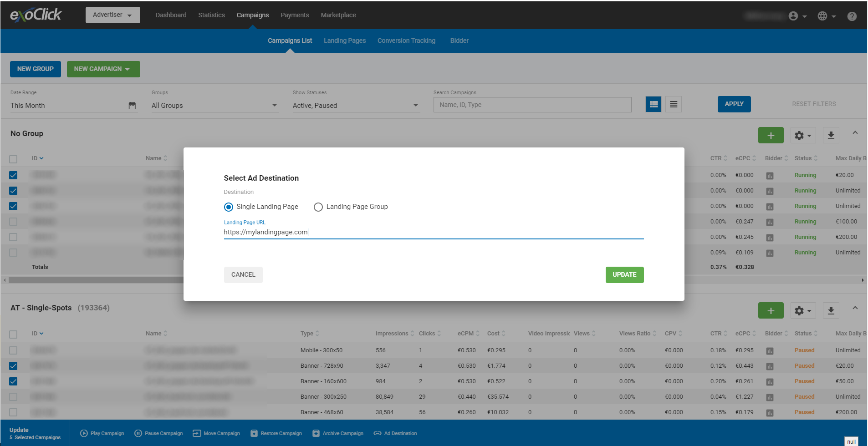Open the help question mark icon
The width and height of the screenshot is (868, 446).
tap(852, 16)
